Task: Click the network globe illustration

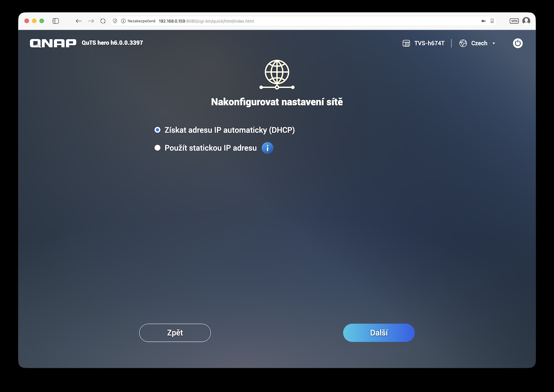Action: coord(277,75)
